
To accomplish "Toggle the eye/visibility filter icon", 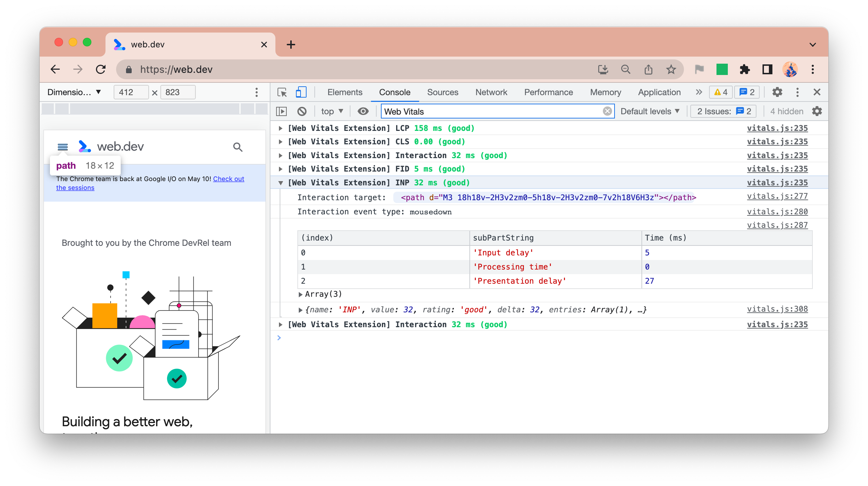I will [x=362, y=111].
